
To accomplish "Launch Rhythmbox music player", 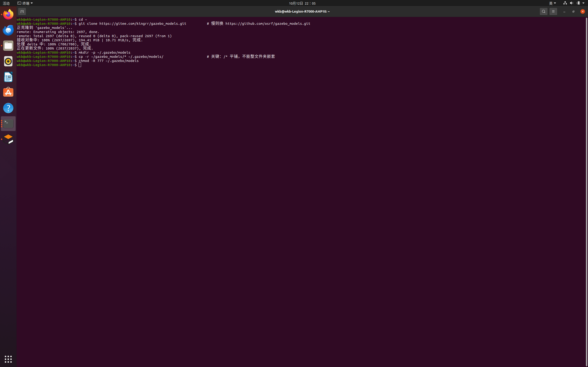I will [8, 61].
